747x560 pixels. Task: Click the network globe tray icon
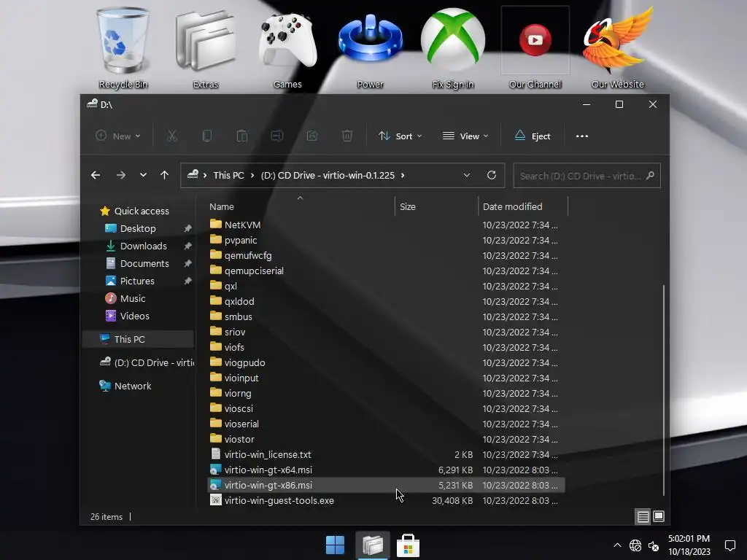635,545
